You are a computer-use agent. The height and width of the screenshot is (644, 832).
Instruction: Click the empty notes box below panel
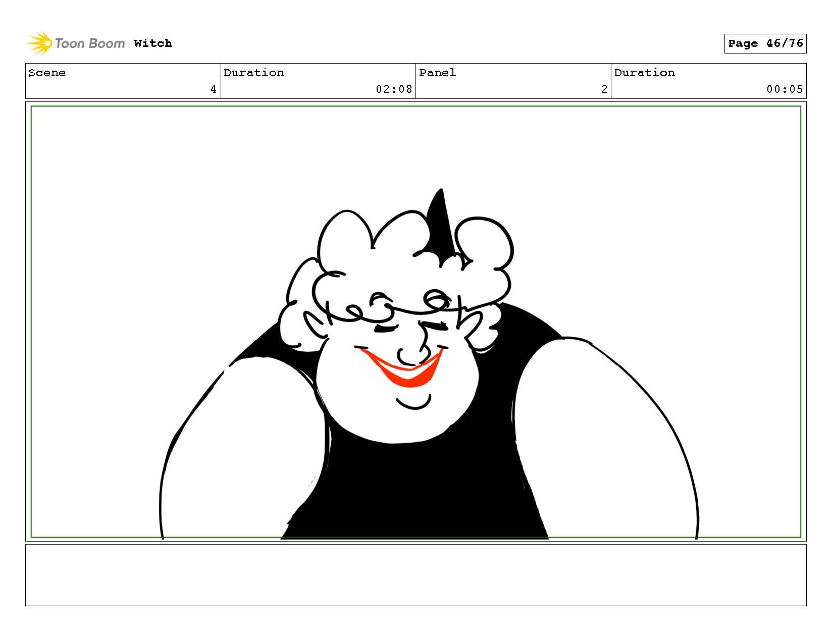click(416, 575)
